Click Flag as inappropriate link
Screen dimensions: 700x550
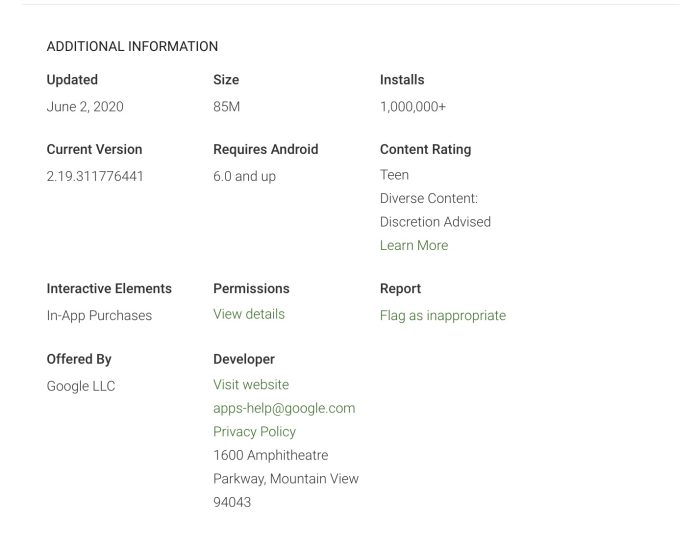point(442,315)
